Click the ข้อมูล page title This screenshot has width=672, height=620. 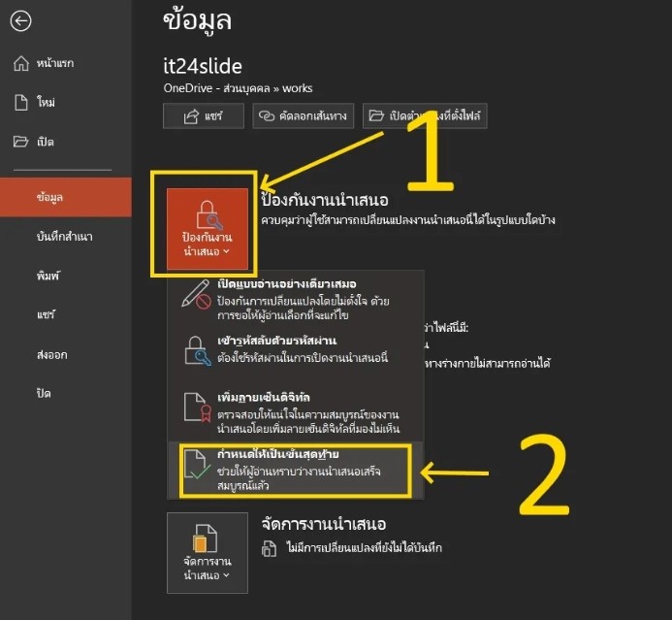197,20
